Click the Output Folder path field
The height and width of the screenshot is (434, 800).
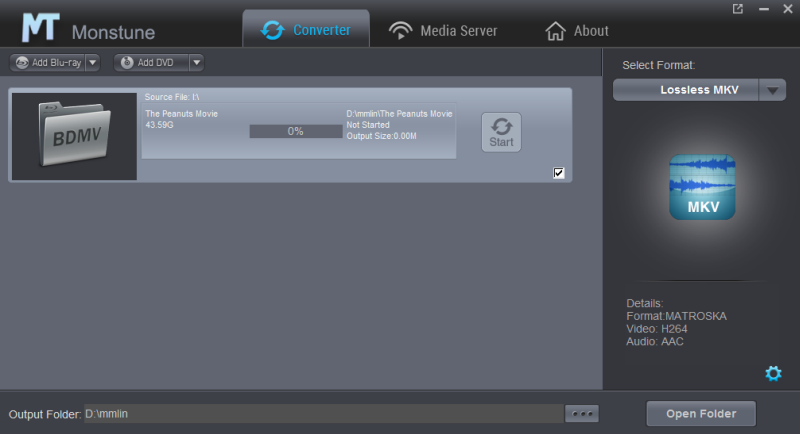(x=320, y=414)
